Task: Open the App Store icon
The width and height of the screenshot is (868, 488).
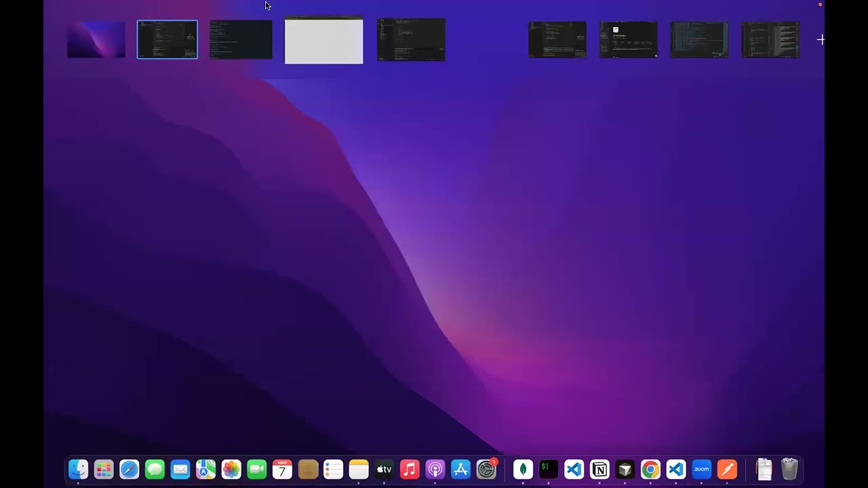Action: point(460,469)
